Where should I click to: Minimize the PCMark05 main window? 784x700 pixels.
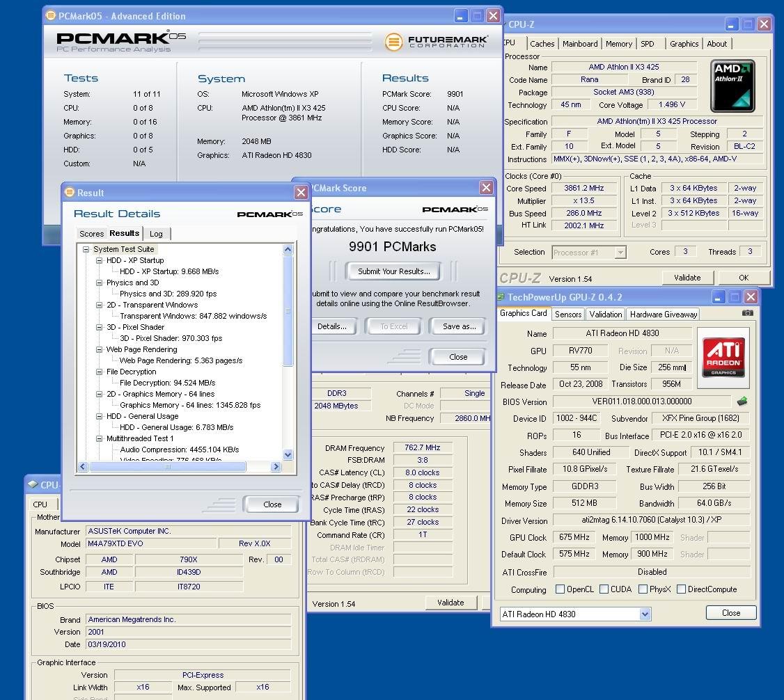(460, 16)
